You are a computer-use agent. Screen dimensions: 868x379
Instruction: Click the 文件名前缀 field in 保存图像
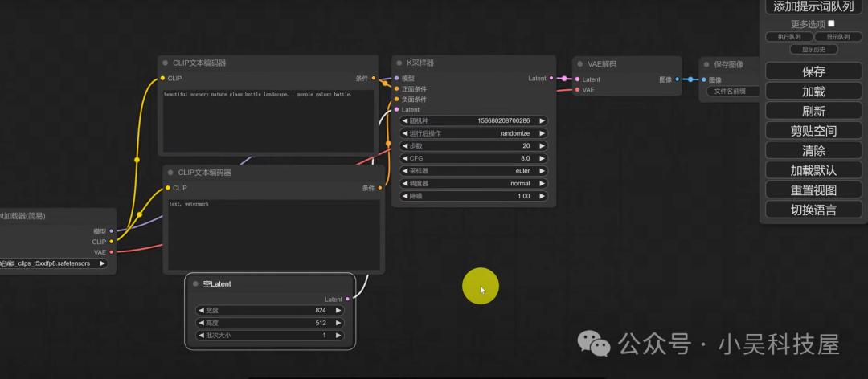(733, 91)
